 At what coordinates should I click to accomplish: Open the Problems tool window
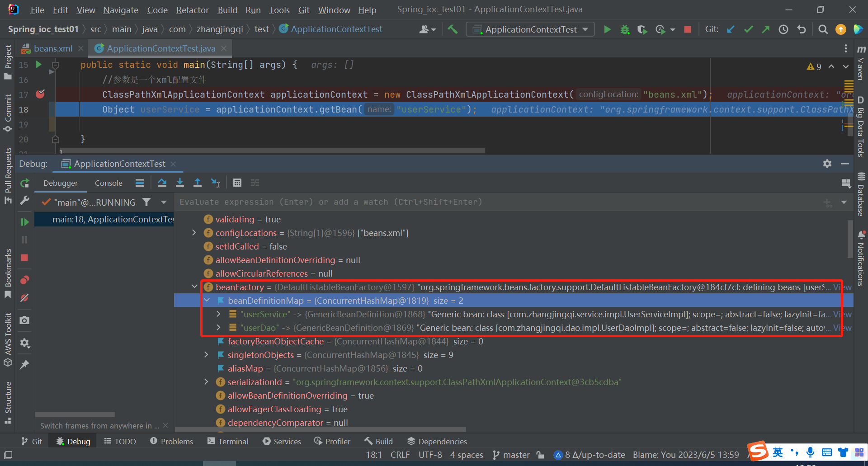click(171, 442)
